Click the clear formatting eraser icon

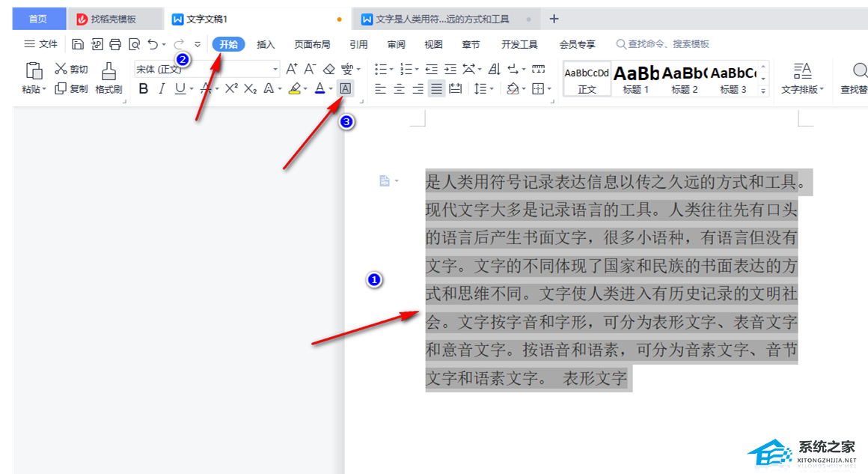[328, 70]
